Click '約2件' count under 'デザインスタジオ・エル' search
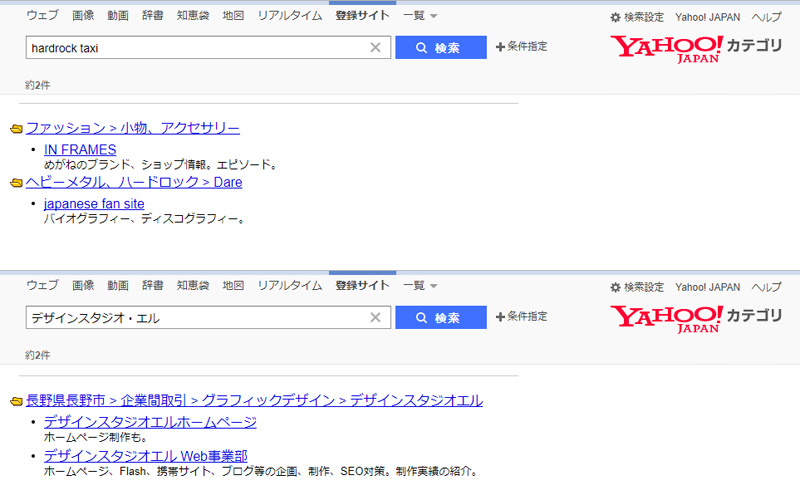The image size is (800, 500). click(38, 355)
